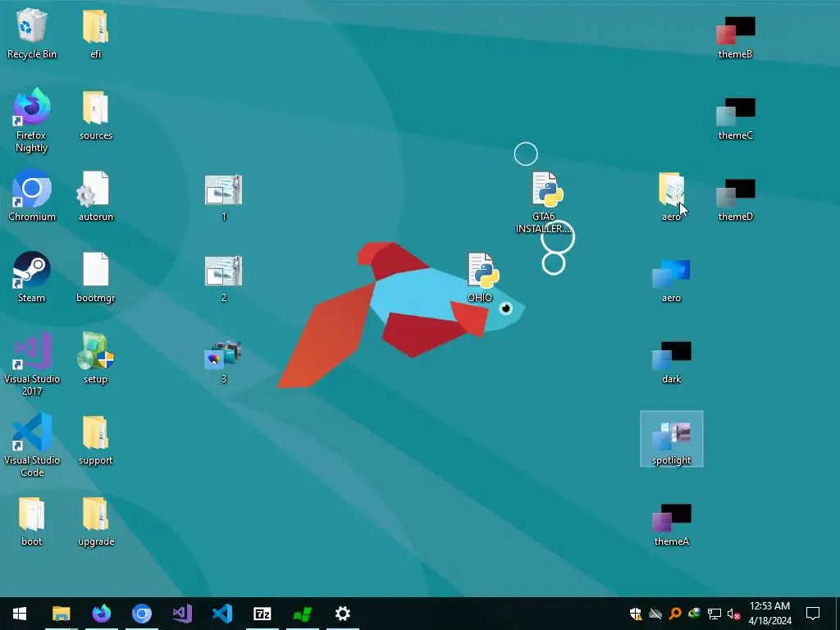
Task: Open Settings gear on the taskbar
Action: coord(342,614)
